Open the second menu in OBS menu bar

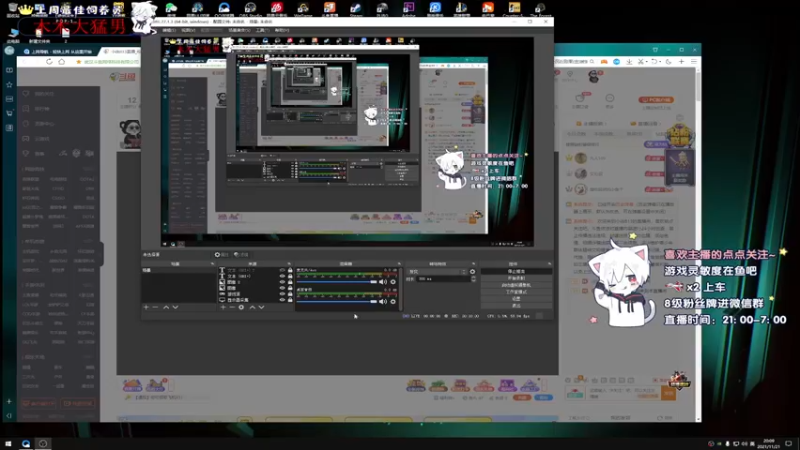[x=188, y=30]
